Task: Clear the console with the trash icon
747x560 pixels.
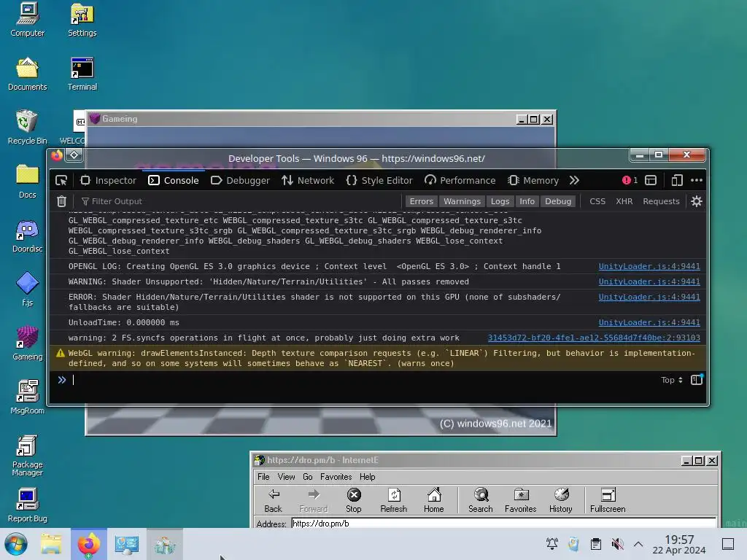Action: tap(61, 201)
